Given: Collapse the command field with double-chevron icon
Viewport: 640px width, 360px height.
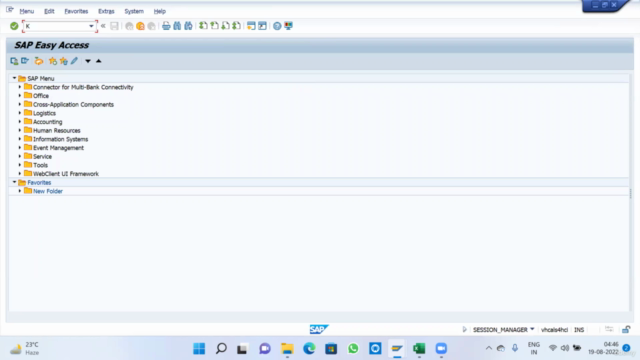Looking at the screenshot, I should (x=103, y=26).
